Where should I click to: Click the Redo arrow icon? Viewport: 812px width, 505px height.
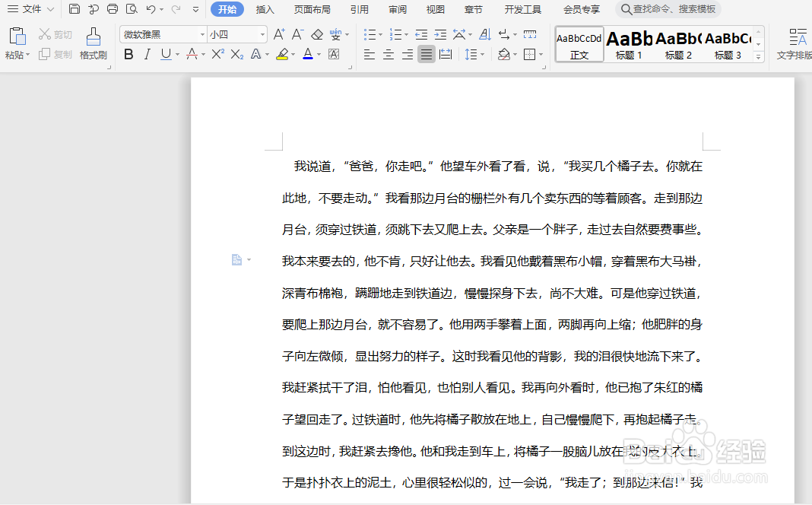point(176,9)
